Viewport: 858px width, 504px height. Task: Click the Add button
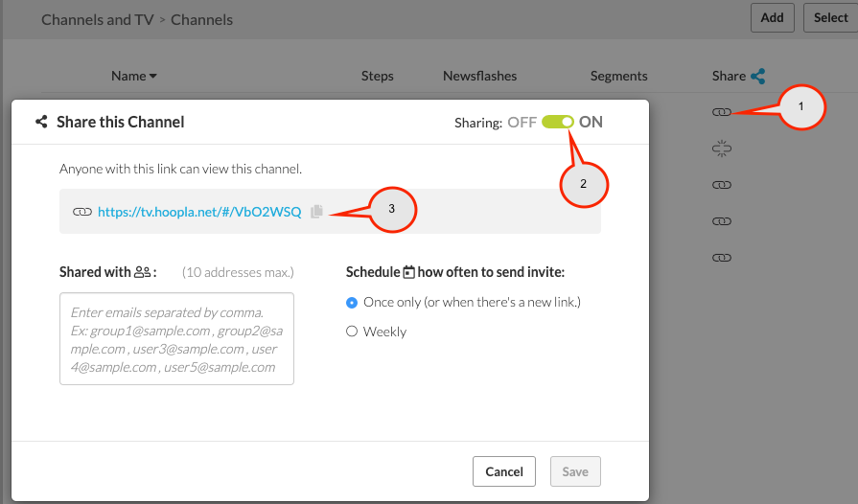pos(772,17)
